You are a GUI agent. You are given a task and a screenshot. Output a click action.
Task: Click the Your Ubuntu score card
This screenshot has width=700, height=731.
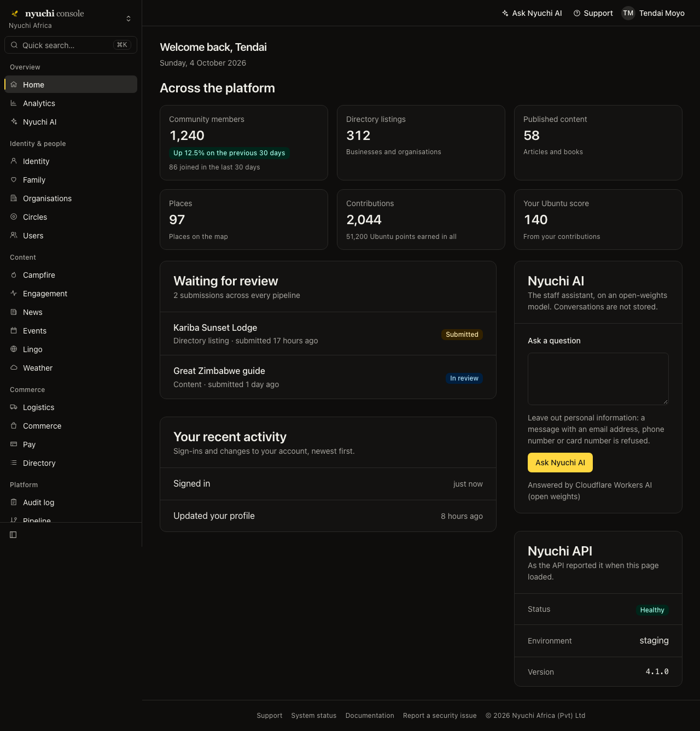coord(598,220)
